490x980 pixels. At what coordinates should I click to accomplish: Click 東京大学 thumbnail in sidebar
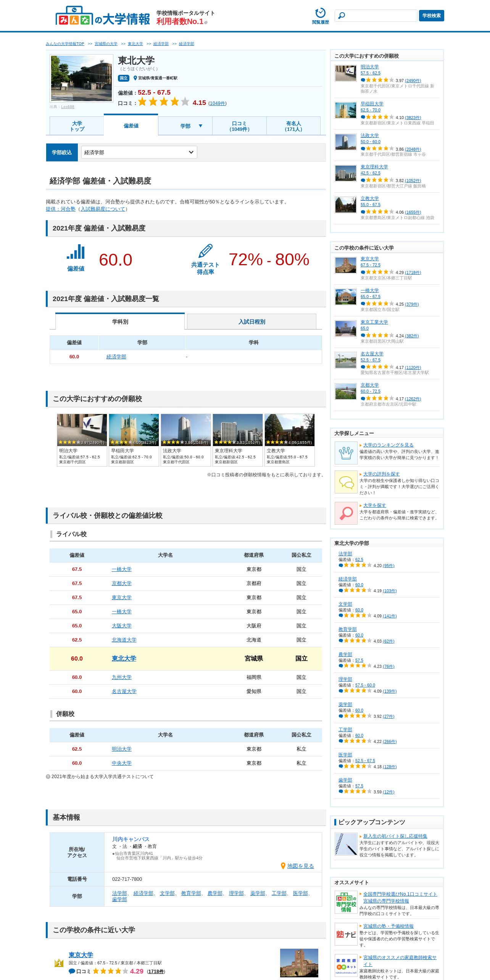[x=345, y=265]
